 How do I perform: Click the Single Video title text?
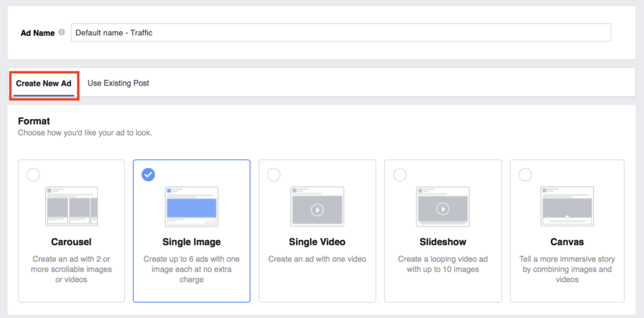[317, 242]
